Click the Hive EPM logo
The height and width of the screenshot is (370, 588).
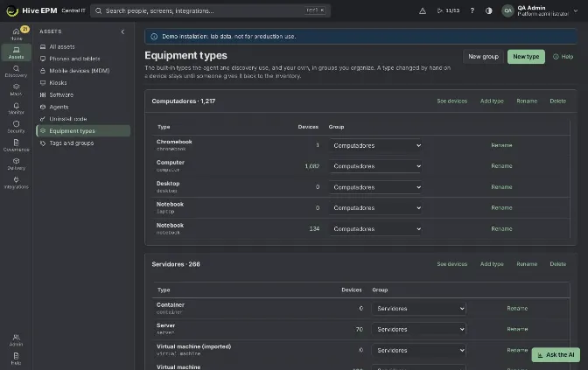pyautogui.click(x=31, y=10)
